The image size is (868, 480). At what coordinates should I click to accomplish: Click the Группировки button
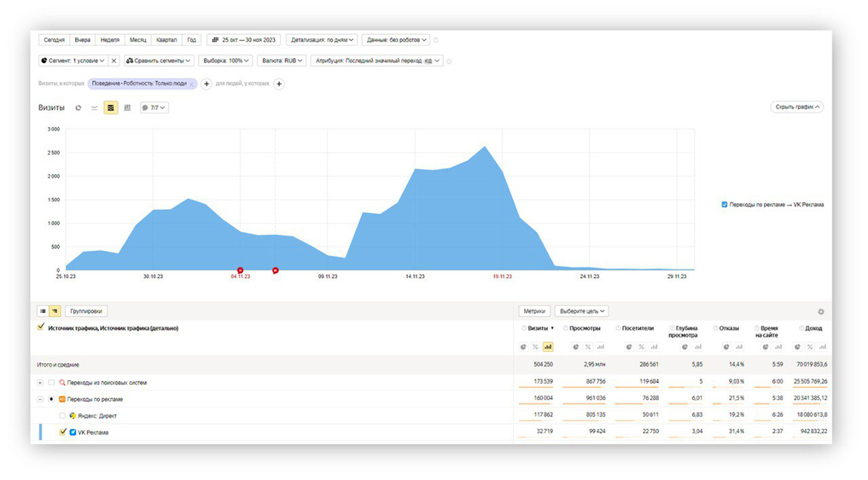(86, 311)
